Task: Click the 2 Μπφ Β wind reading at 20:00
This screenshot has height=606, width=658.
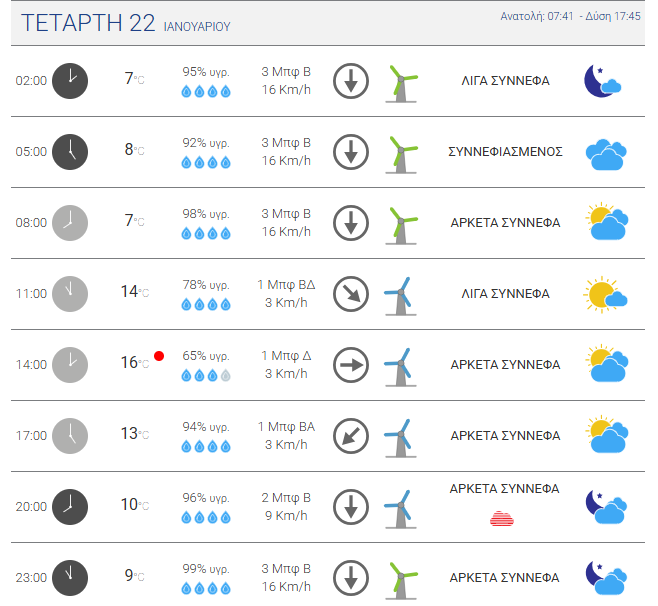Action: coord(286,498)
